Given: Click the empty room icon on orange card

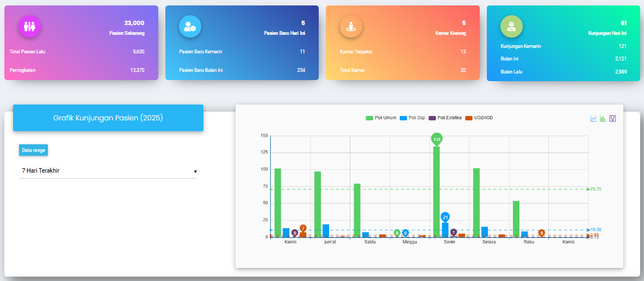Looking at the screenshot, I should click(351, 26).
